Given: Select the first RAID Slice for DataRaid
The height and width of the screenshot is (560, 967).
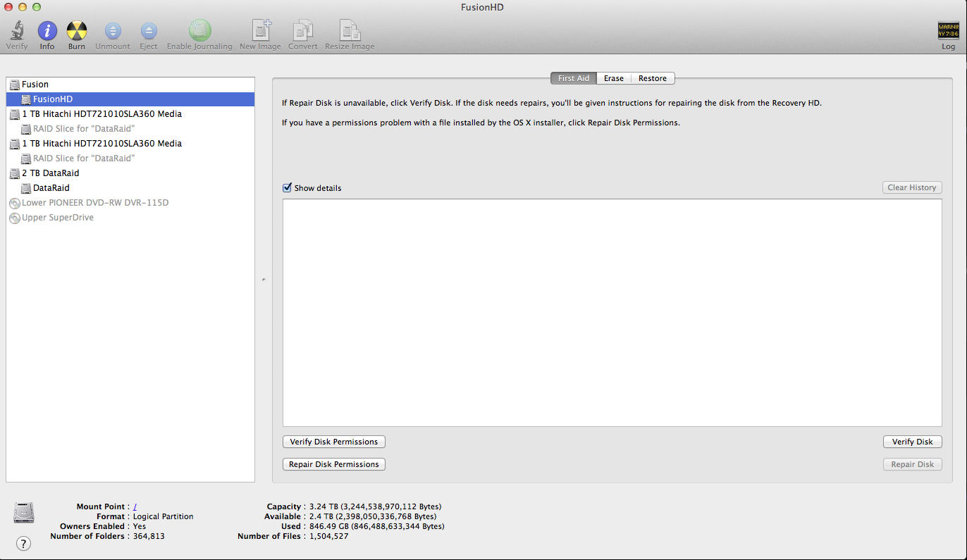Looking at the screenshot, I should [130, 129].
